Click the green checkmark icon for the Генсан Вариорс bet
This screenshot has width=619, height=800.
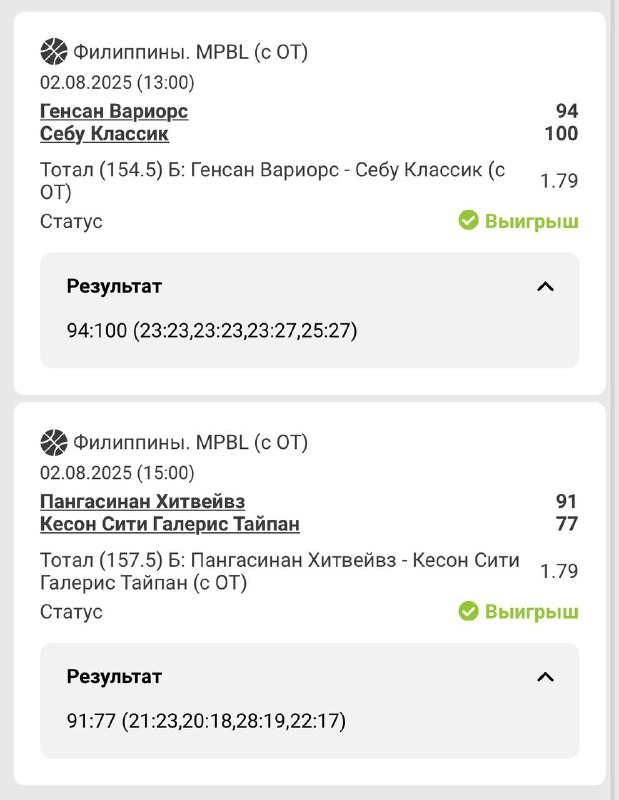click(469, 220)
